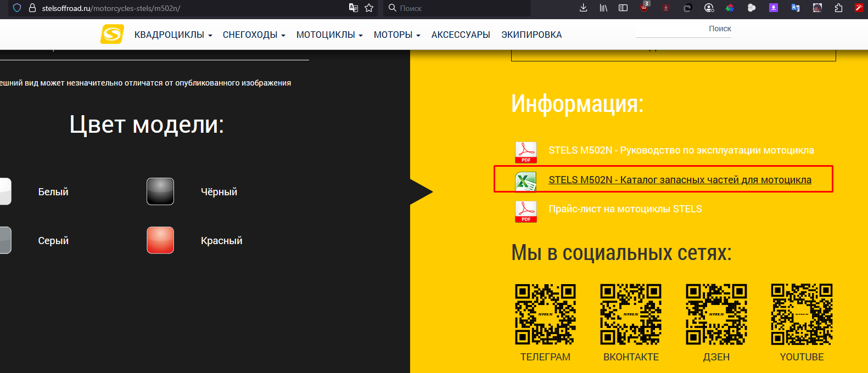
Task: Click the translate page icon in address bar
Action: [354, 8]
